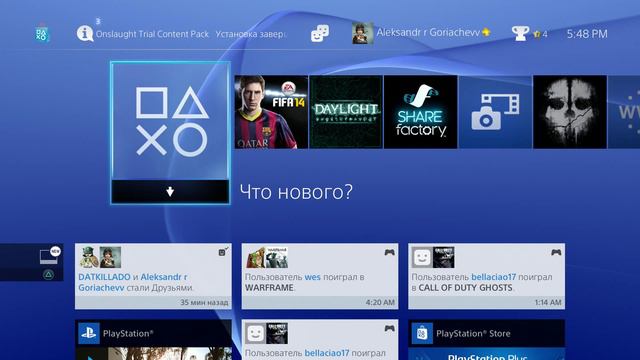
Task: Click the PlayStation Plus badge beside user name
Action: 486,32
